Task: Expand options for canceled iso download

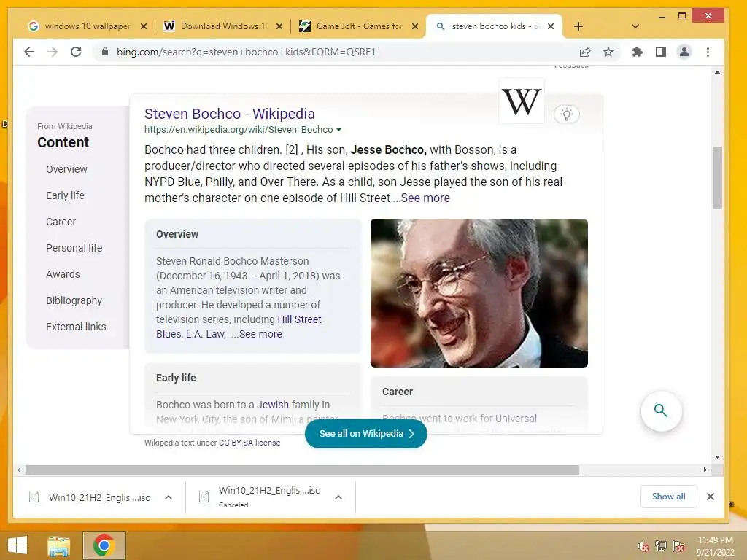Action: pyautogui.click(x=338, y=497)
